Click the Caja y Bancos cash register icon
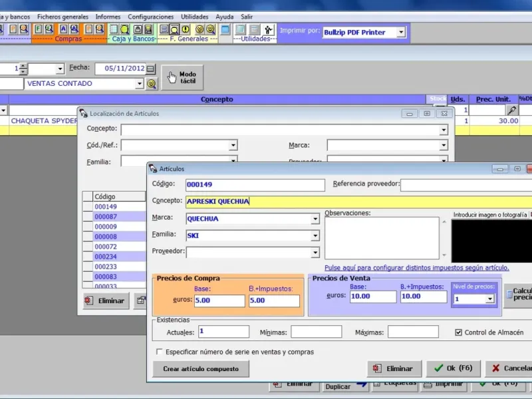The height and width of the screenshot is (399, 532). tap(148, 29)
